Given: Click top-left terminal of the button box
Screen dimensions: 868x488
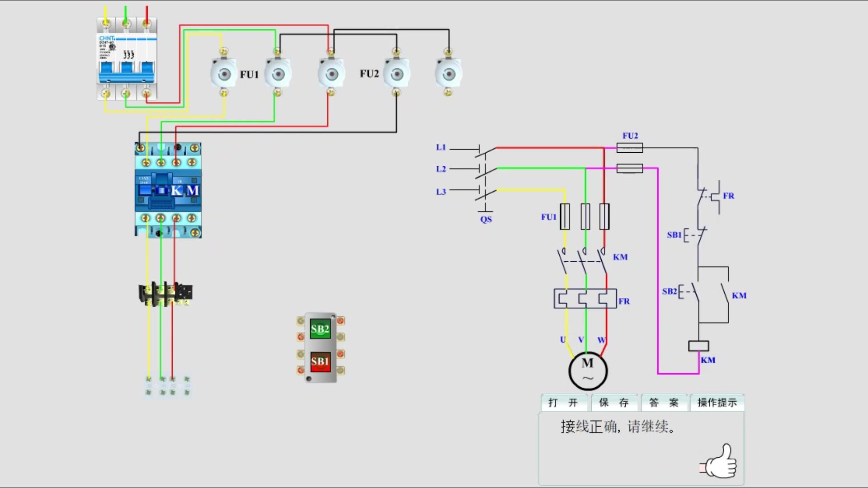Looking at the screenshot, I should 301,321.
